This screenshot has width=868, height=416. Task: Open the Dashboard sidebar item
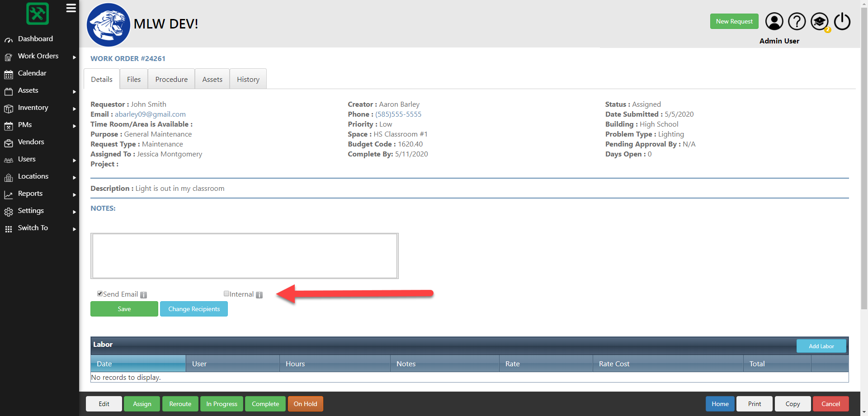35,38
